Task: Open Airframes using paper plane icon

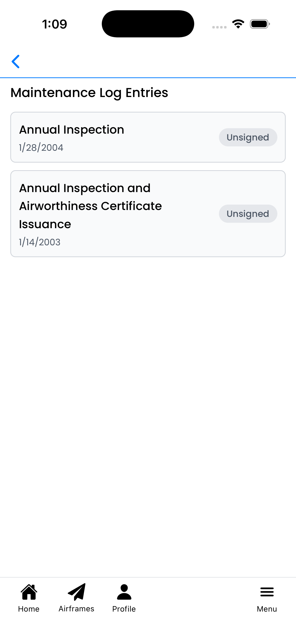Action: click(x=77, y=592)
